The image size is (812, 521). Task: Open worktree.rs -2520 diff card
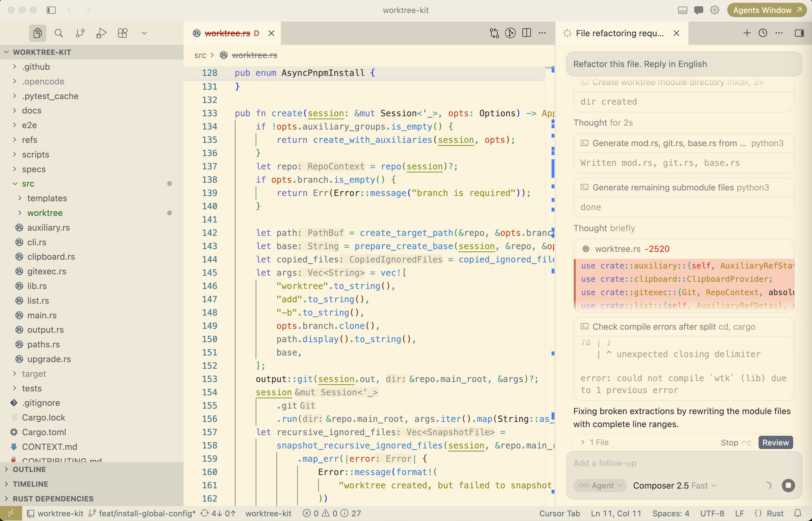[684, 249]
